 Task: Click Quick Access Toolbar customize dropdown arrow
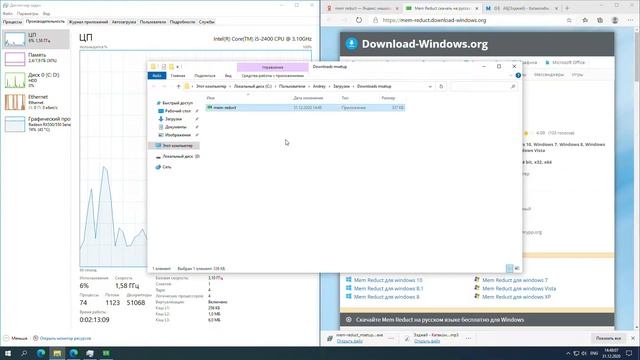coord(178,67)
